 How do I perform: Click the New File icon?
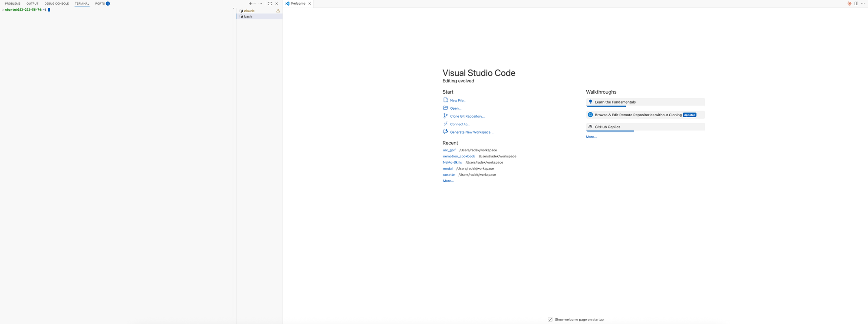pyautogui.click(x=445, y=100)
